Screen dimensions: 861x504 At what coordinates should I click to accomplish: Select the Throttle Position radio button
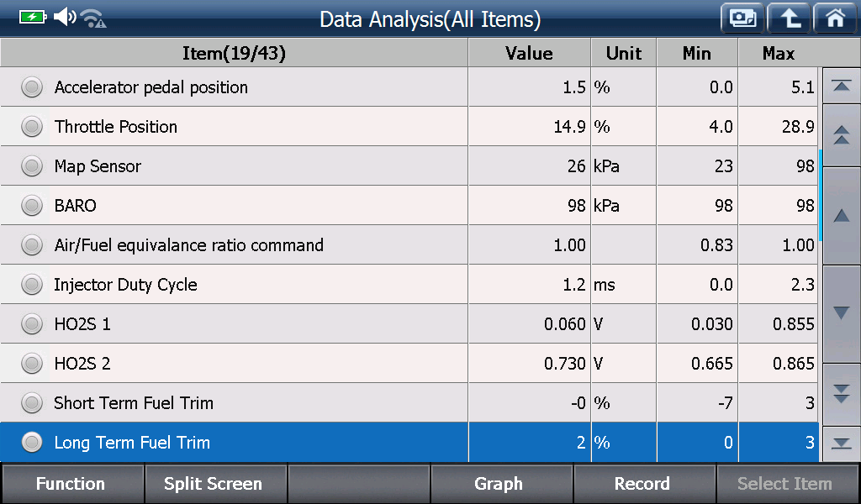click(x=32, y=127)
